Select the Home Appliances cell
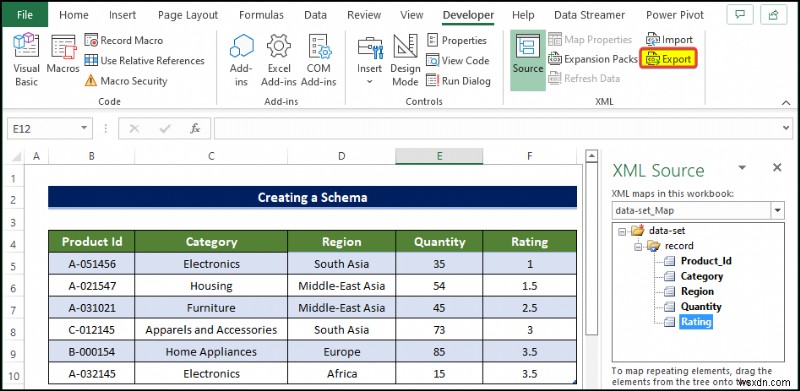 pos(211,352)
